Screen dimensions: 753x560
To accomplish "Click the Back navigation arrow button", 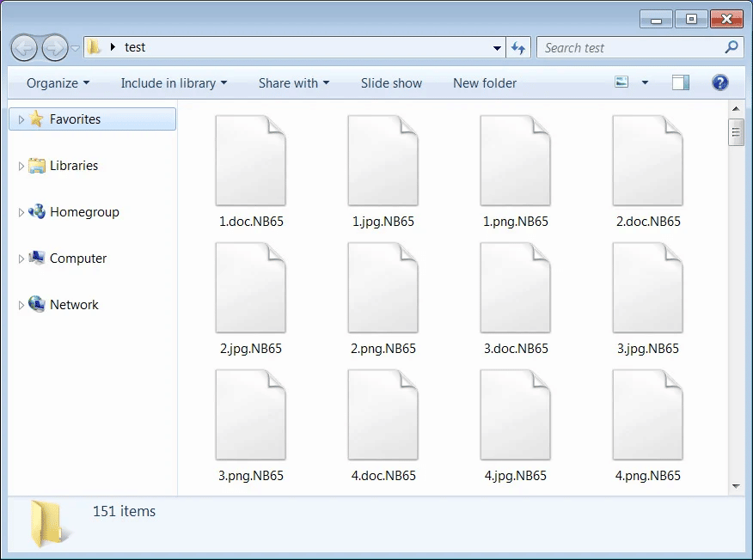I will [24, 47].
